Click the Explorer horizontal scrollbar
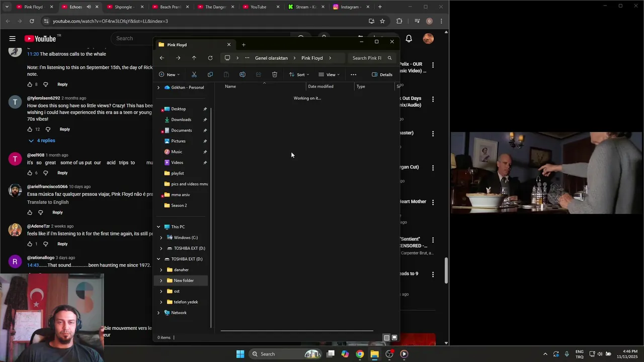644x362 pixels. (297, 331)
